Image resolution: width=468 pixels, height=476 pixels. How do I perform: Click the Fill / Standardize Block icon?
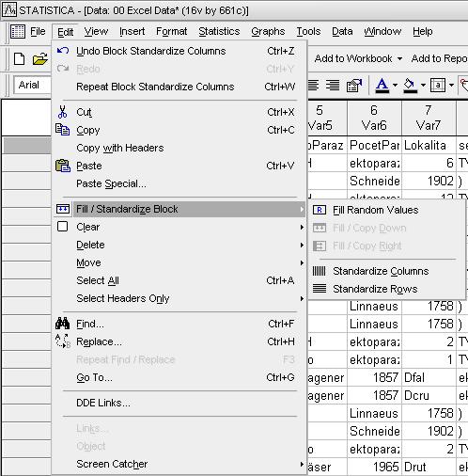63,209
